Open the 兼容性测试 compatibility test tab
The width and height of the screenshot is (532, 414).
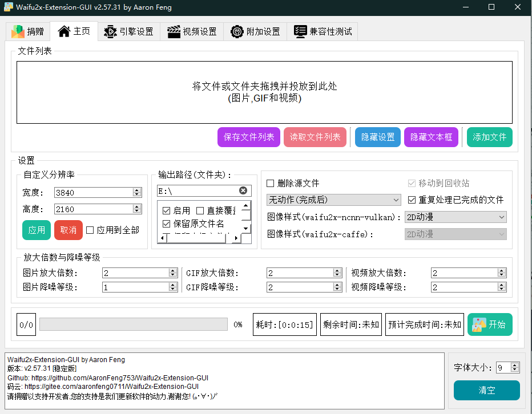[x=323, y=31]
